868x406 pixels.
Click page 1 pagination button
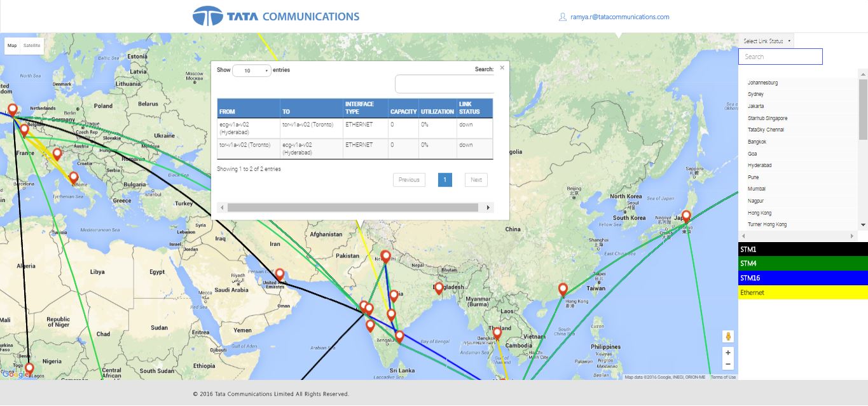coord(444,180)
